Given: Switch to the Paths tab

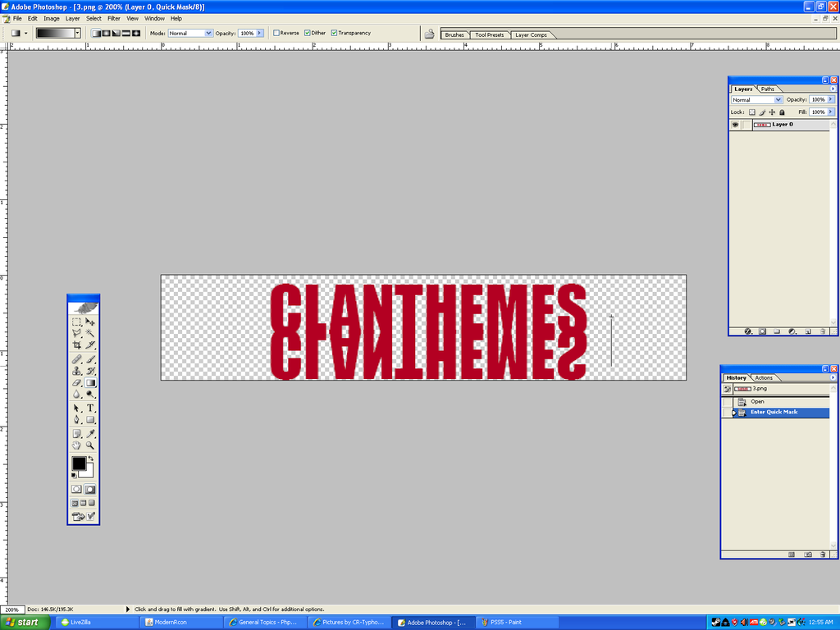Looking at the screenshot, I should [768, 89].
